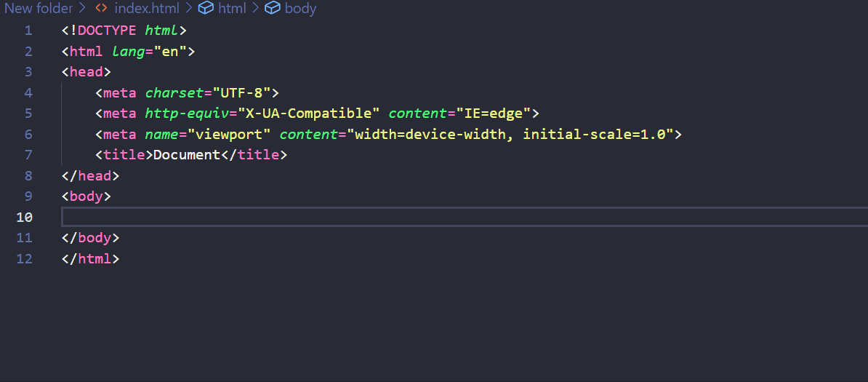Click the opening head tag on line 3
The height and width of the screenshot is (382, 868).
[87, 72]
